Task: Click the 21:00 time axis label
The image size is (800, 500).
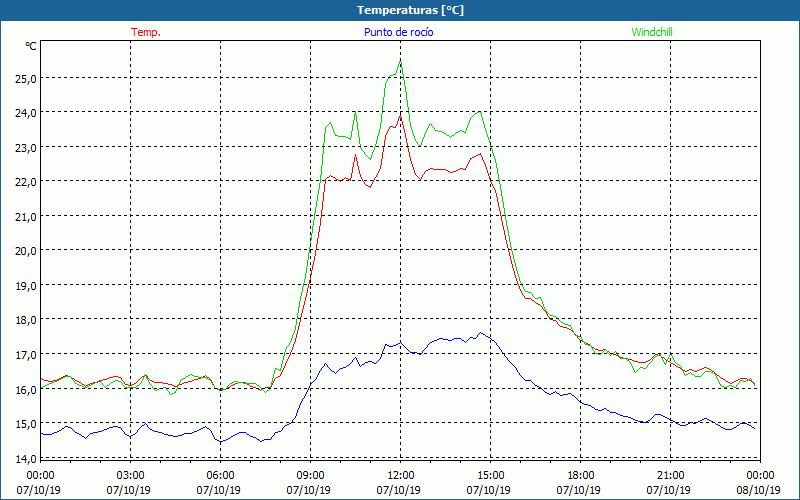Action: [x=670, y=475]
